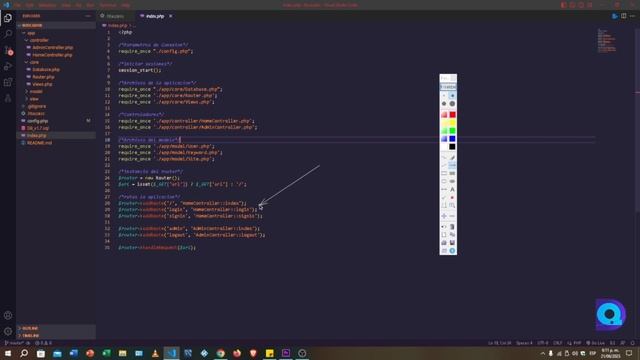Image resolution: width=640 pixels, height=360 pixels.
Task: Open HomeController.php in Explorer
Action: point(52,55)
